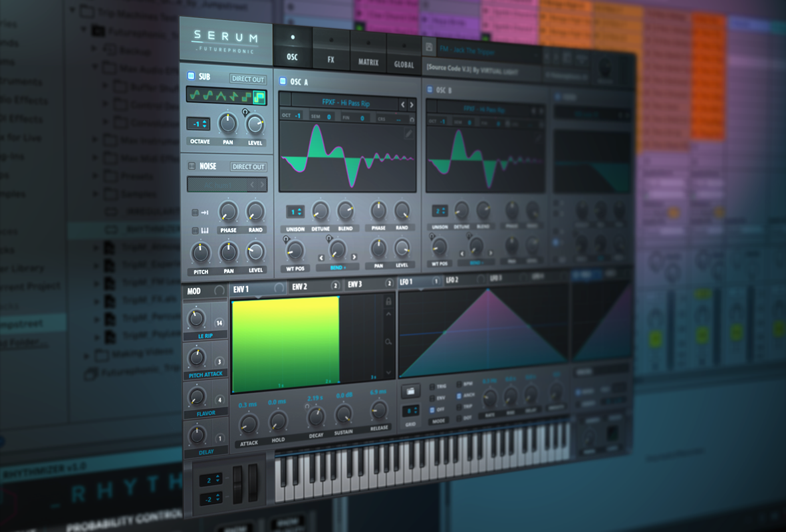The width and height of the screenshot is (786, 532).
Task: Click the square box left of FPXF wavetable name
Action: tap(285, 100)
